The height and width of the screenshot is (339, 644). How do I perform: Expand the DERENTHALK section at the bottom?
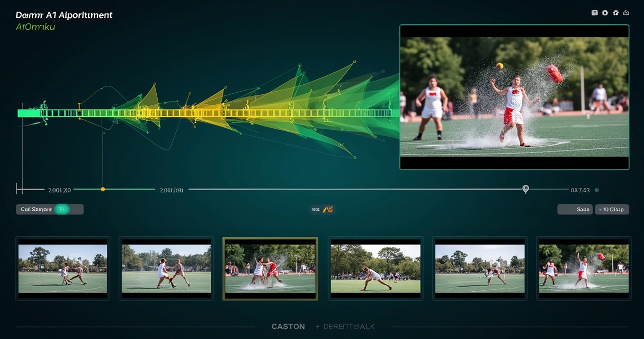(345, 326)
